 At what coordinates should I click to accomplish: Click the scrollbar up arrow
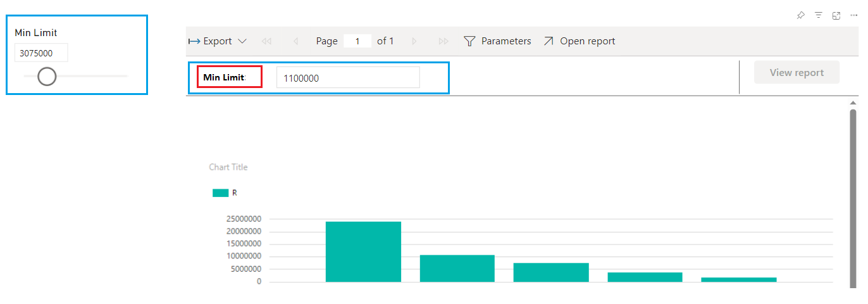853,102
